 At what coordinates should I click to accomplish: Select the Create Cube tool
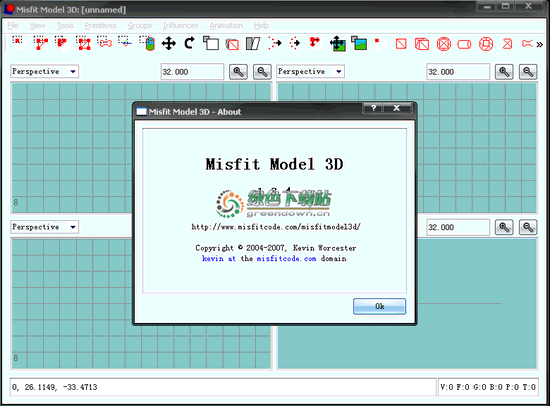(422, 44)
